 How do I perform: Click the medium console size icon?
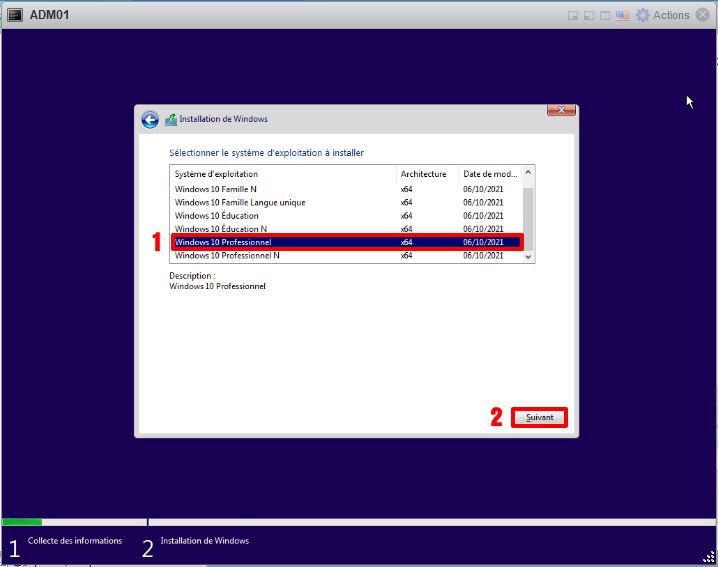pyautogui.click(x=589, y=16)
